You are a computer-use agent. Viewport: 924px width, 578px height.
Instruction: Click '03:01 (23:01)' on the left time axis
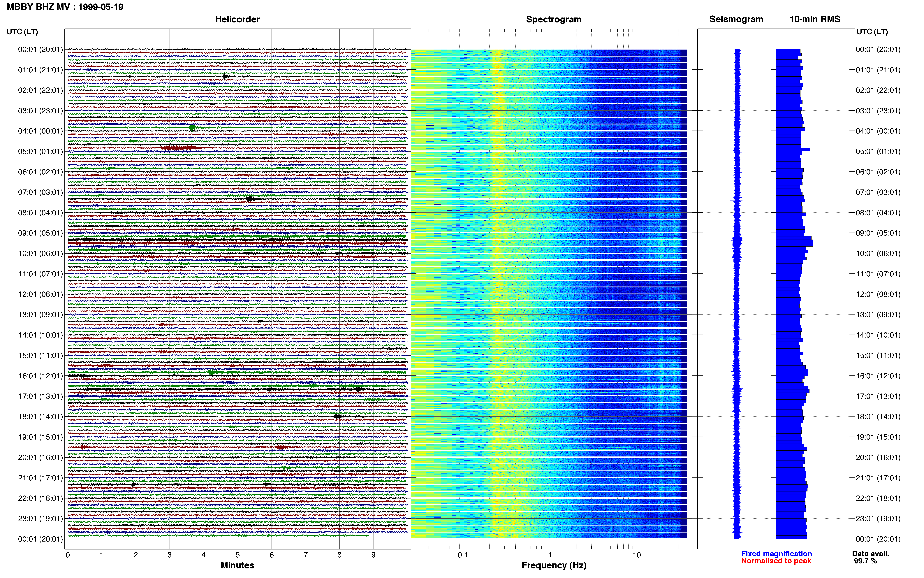pyautogui.click(x=41, y=111)
